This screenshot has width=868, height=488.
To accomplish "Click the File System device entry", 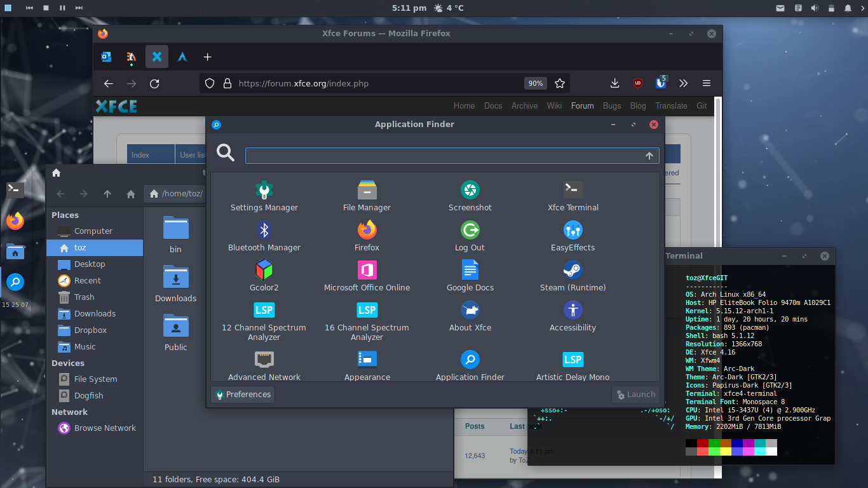I will (x=95, y=379).
